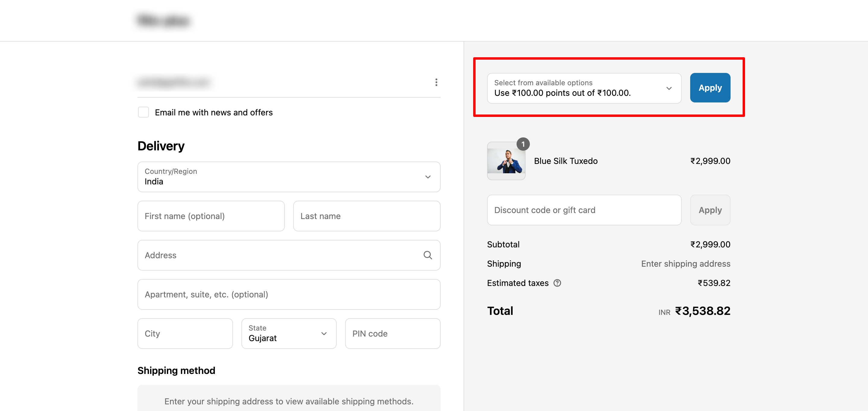
Task: Focus the Apartment, suite, etc. field
Action: coord(288,294)
